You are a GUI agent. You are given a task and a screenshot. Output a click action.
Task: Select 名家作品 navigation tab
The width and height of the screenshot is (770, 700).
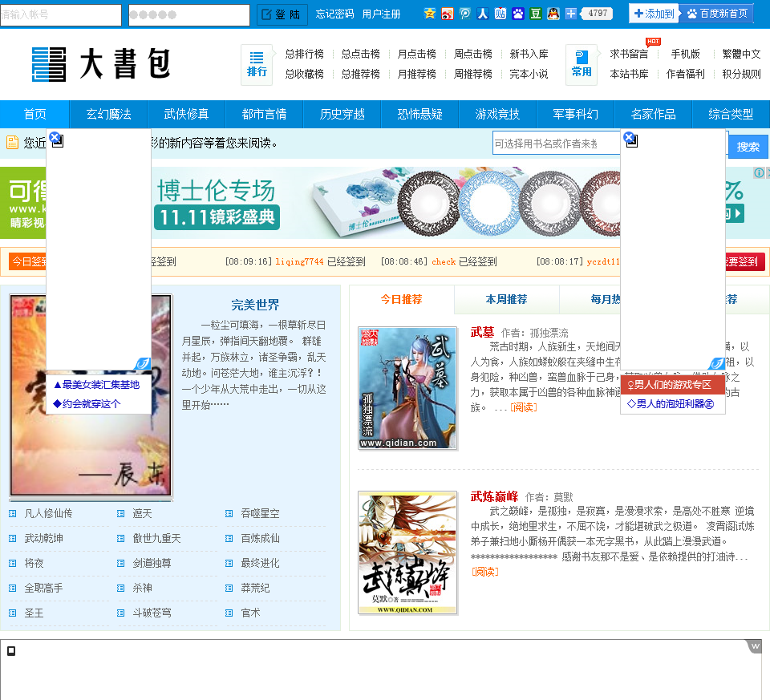coord(653,115)
